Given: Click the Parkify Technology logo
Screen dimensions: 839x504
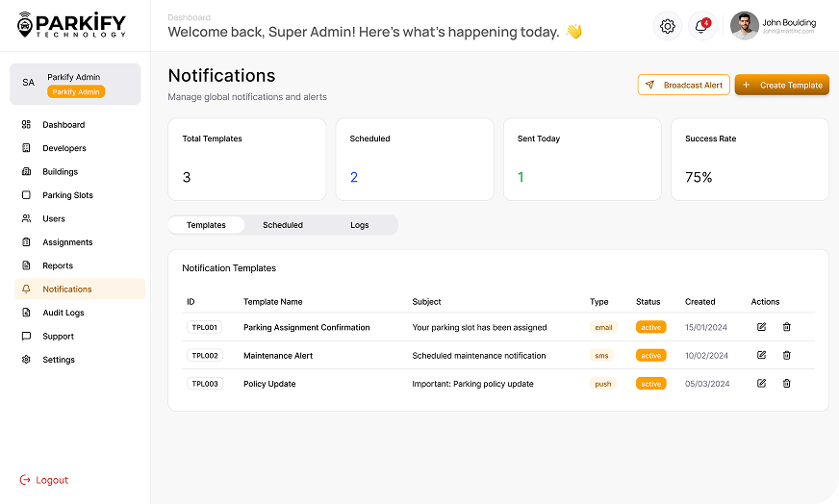Looking at the screenshot, I should coord(72,25).
